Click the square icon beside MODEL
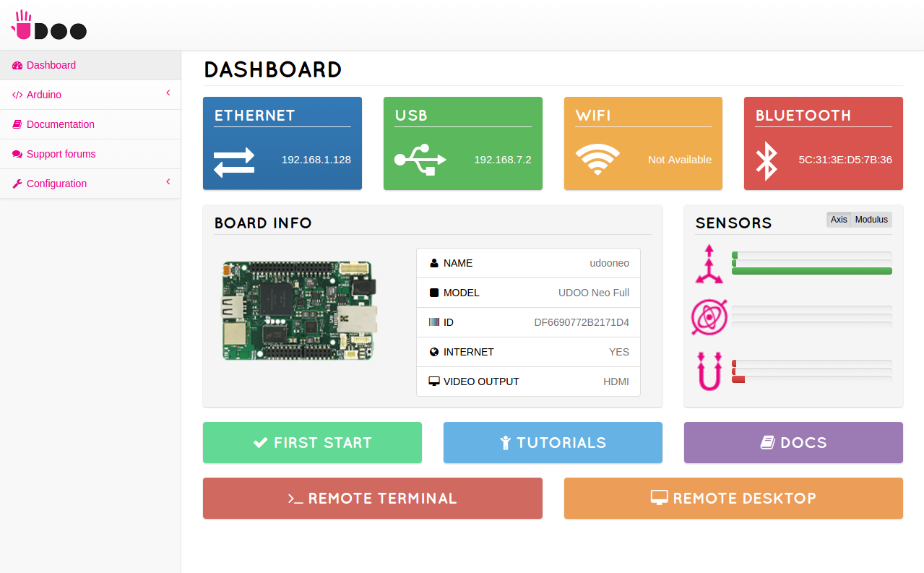Screen dimensions: 924x573 tap(434, 293)
